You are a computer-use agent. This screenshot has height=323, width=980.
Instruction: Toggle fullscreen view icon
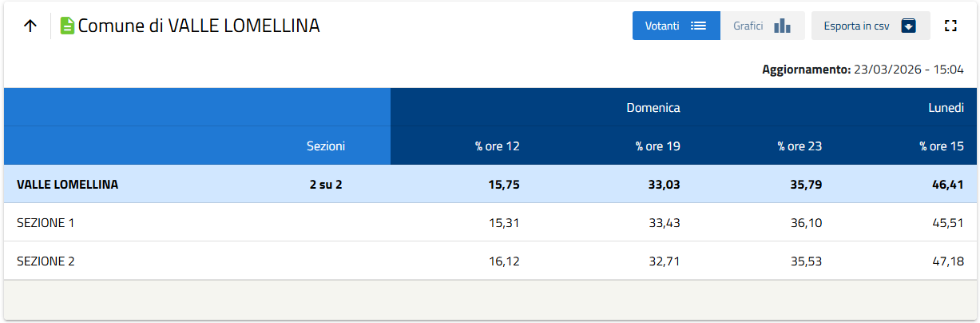[x=950, y=26]
